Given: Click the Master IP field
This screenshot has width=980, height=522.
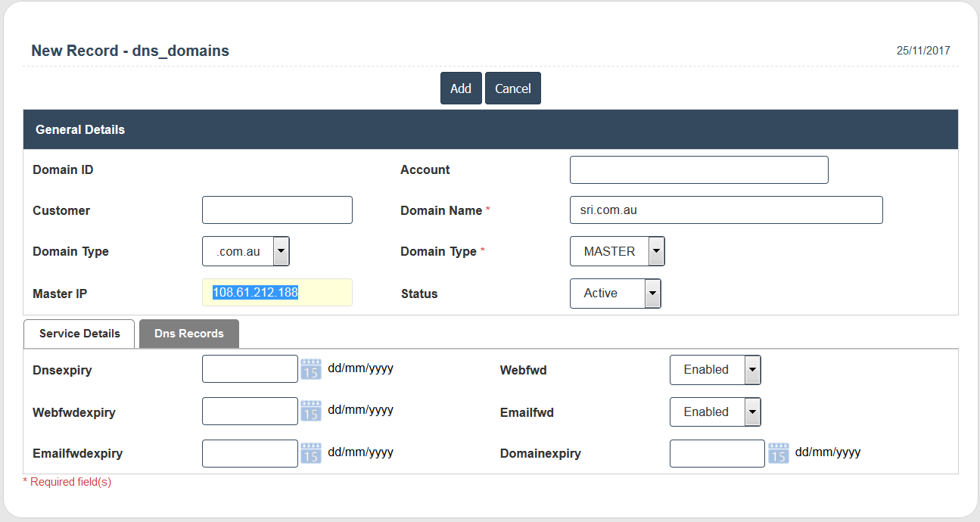Looking at the screenshot, I should pos(277,293).
